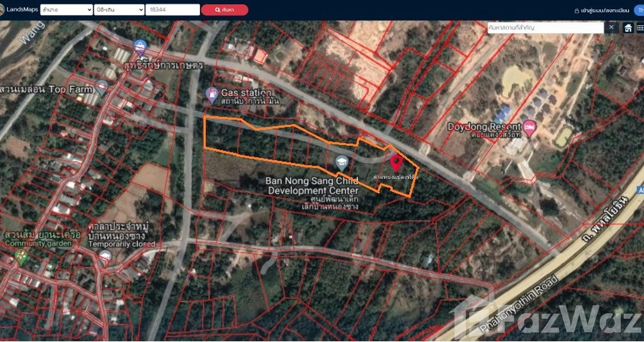
Task: Open the district dropdown showing 08-เถิน
Action: click(119, 10)
